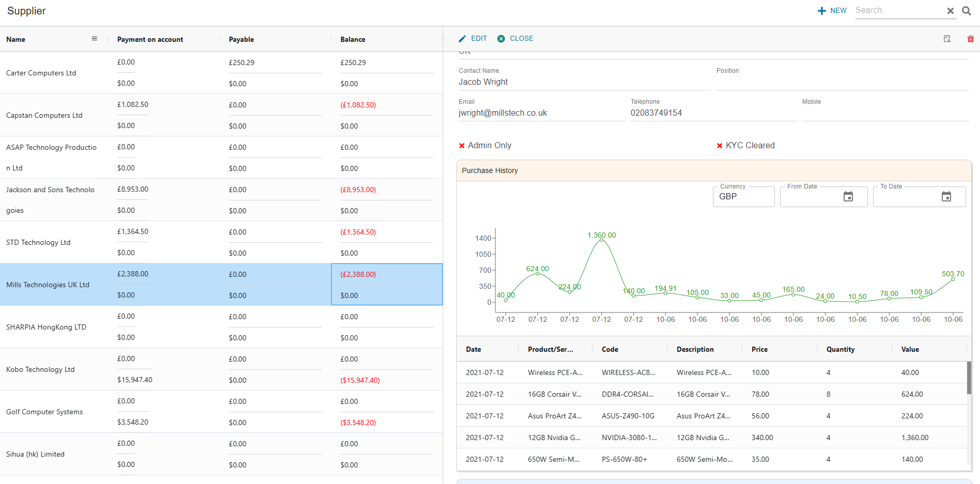
Task: Click the export report icon beside delete
Action: click(x=947, y=39)
